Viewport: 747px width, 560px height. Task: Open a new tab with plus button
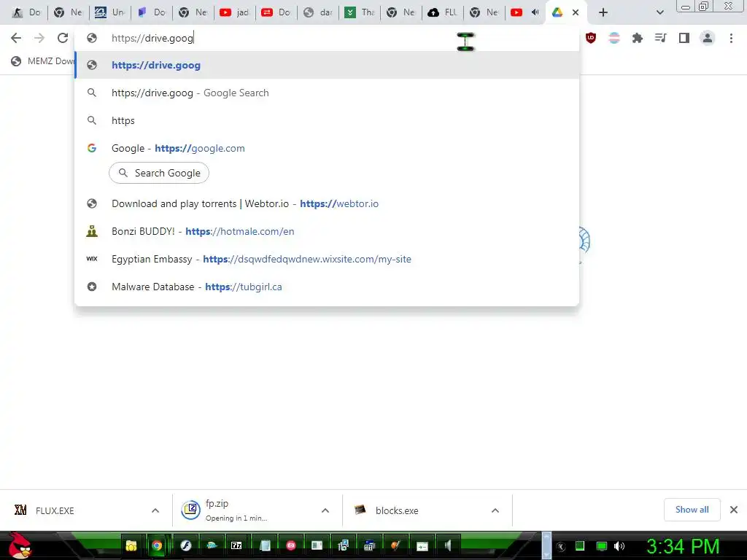coord(603,12)
